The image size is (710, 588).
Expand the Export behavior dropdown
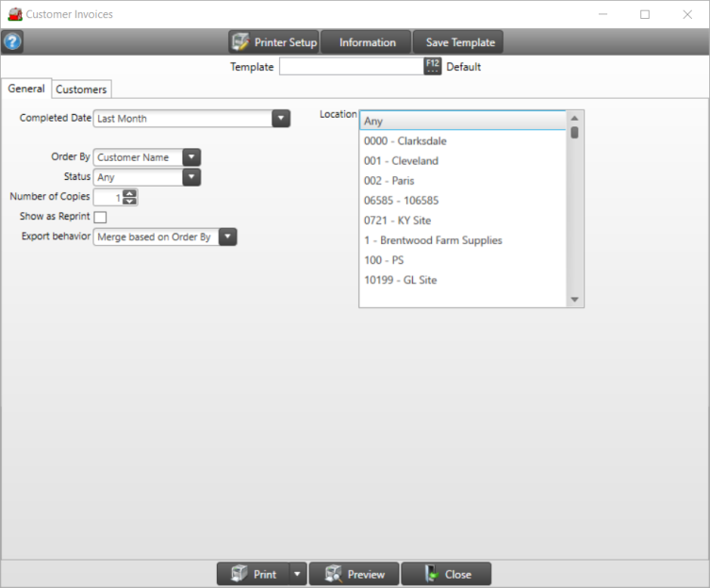pyautogui.click(x=227, y=237)
